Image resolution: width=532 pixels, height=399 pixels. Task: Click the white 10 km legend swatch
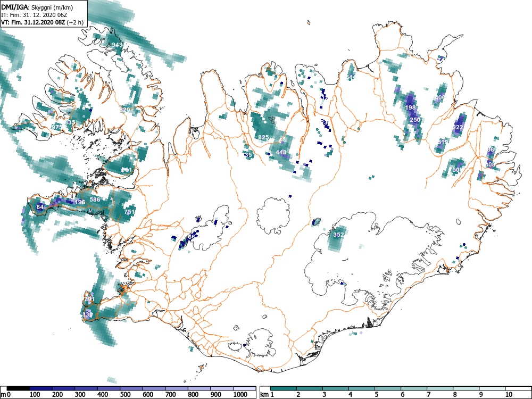[x=518, y=388]
